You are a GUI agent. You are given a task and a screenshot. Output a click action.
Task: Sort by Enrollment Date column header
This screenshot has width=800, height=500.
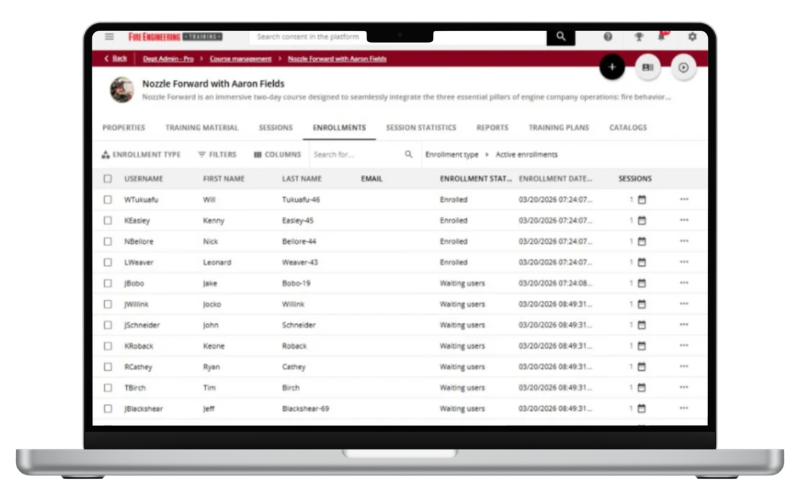point(556,179)
